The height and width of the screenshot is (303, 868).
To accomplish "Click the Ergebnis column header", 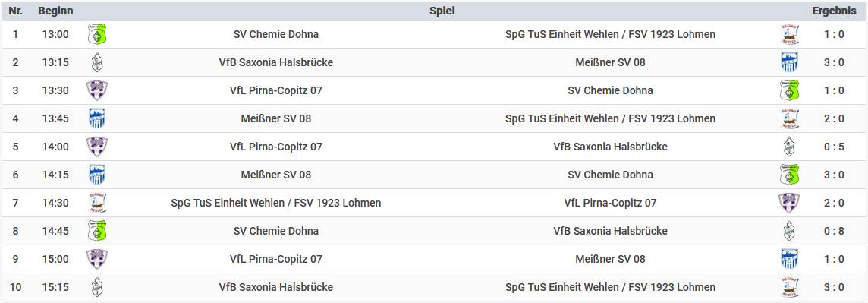I will [834, 11].
